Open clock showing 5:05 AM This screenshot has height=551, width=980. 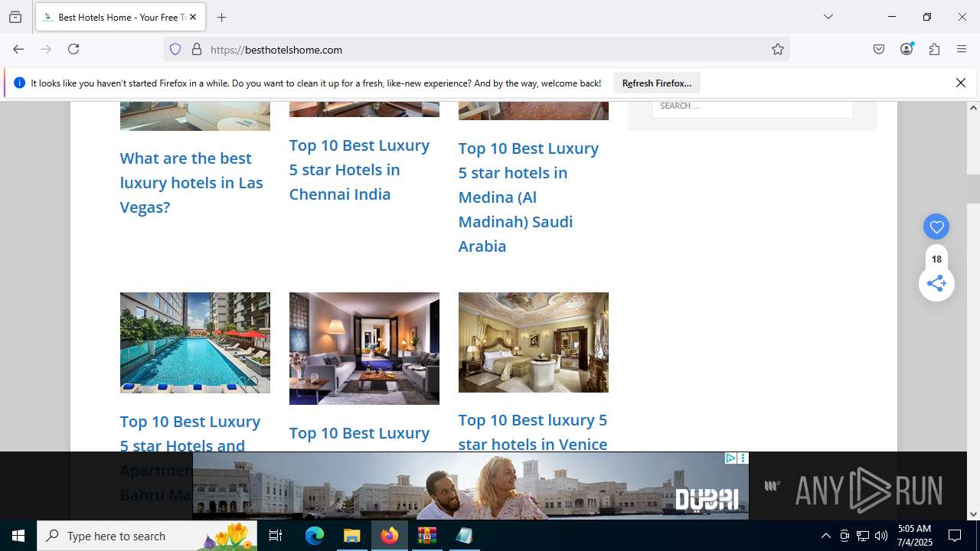pos(914,536)
